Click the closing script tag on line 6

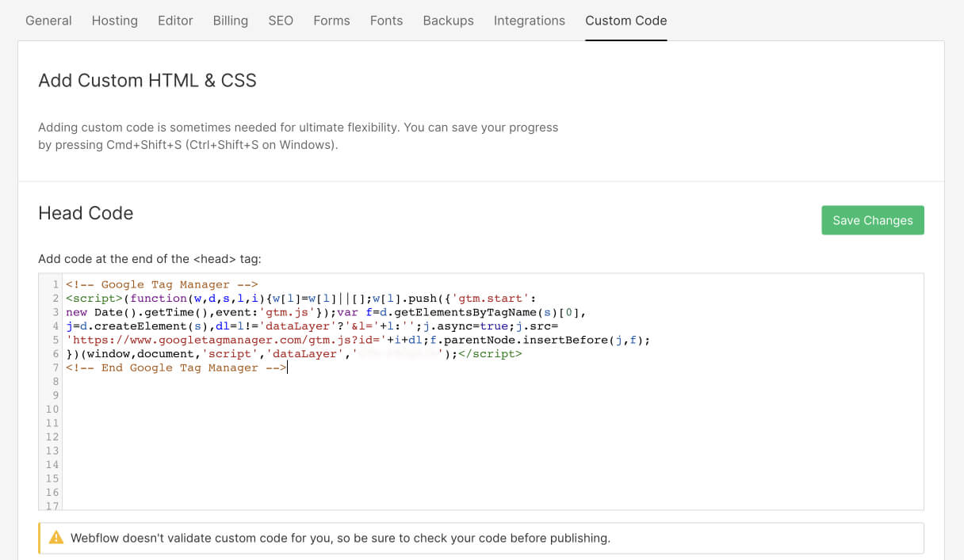pos(490,354)
